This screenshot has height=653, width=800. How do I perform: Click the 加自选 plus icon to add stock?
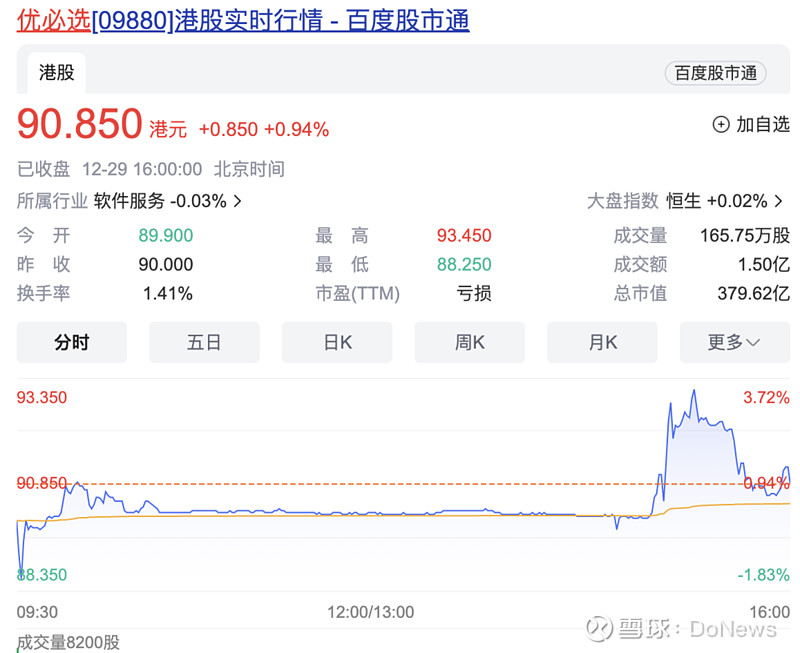point(720,124)
